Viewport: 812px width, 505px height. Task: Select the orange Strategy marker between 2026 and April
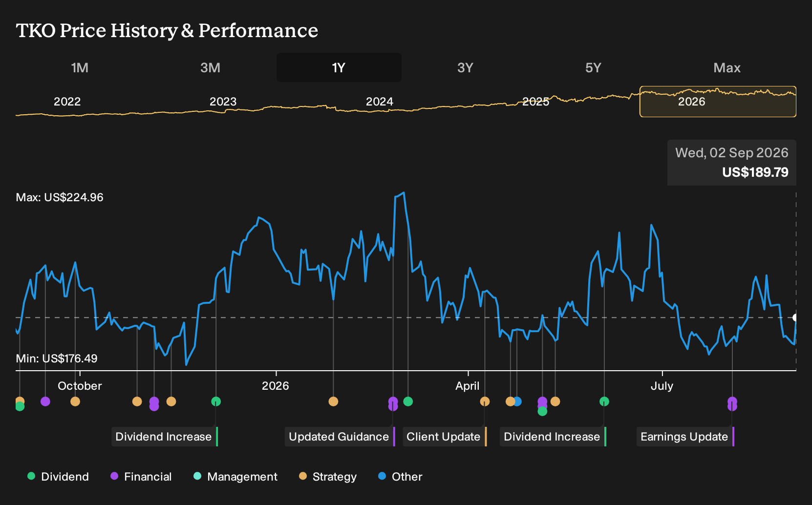[333, 401]
